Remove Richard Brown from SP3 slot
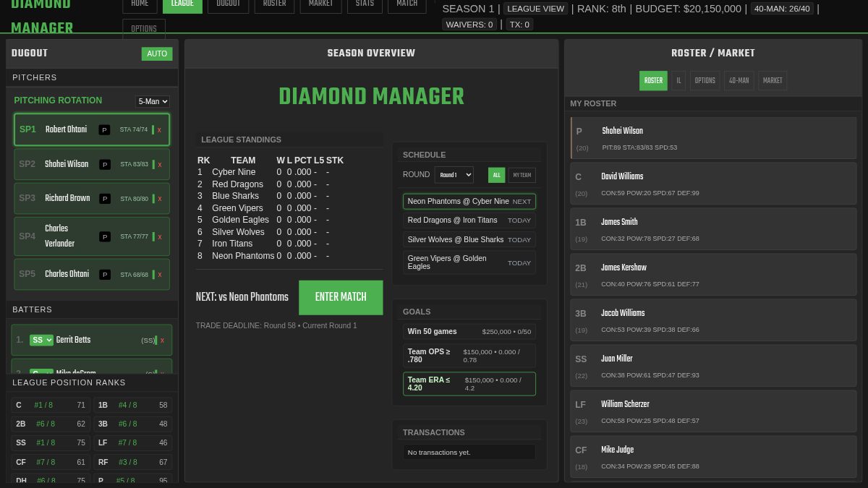The height and width of the screenshot is (488, 868). pyautogui.click(x=159, y=199)
